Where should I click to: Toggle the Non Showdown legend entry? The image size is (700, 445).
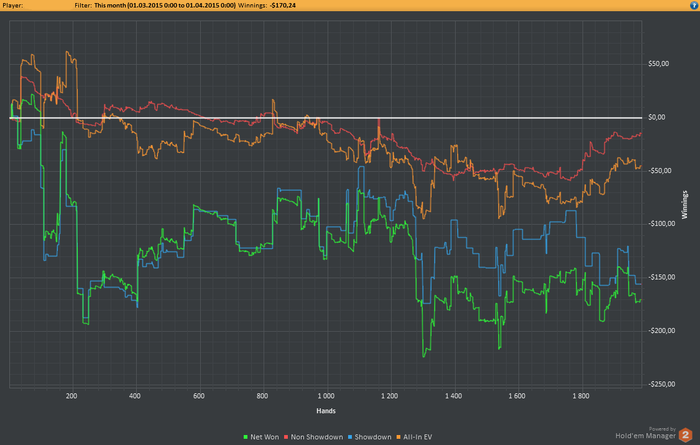pos(313,437)
